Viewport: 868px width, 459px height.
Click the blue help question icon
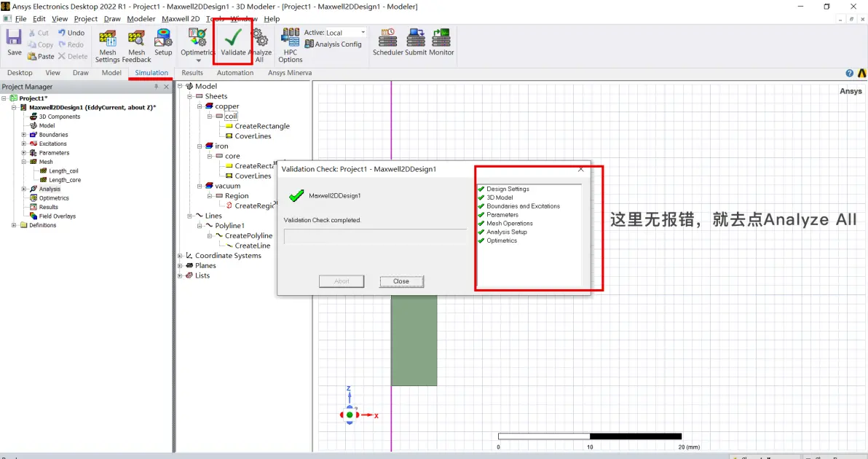tap(850, 73)
